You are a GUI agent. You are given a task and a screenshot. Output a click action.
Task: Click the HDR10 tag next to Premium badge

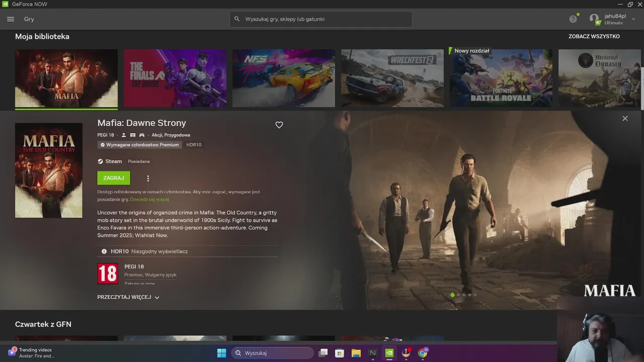pyautogui.click(x=194, y=145)
